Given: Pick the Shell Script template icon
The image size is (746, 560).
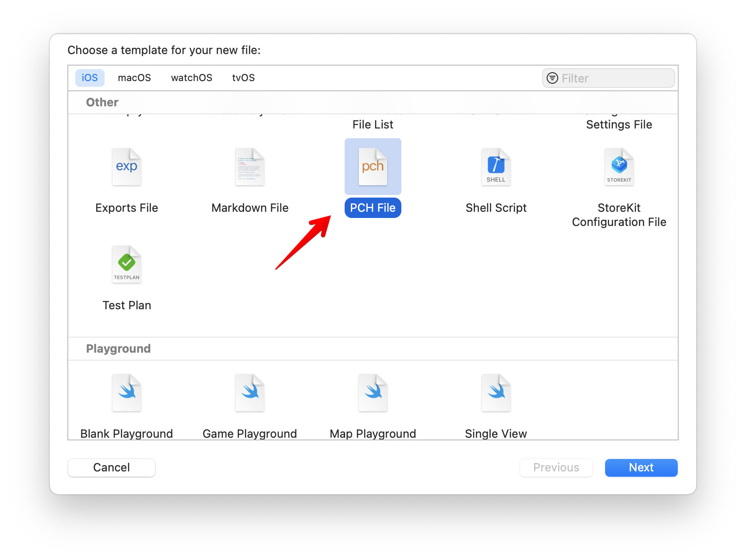Looking at the screenshot, I should point(496,167).
